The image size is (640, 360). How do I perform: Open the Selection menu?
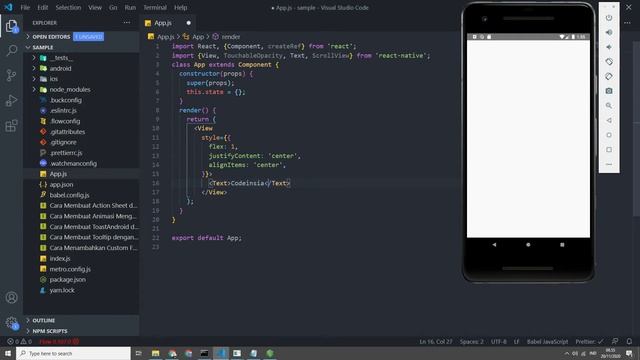68,7
